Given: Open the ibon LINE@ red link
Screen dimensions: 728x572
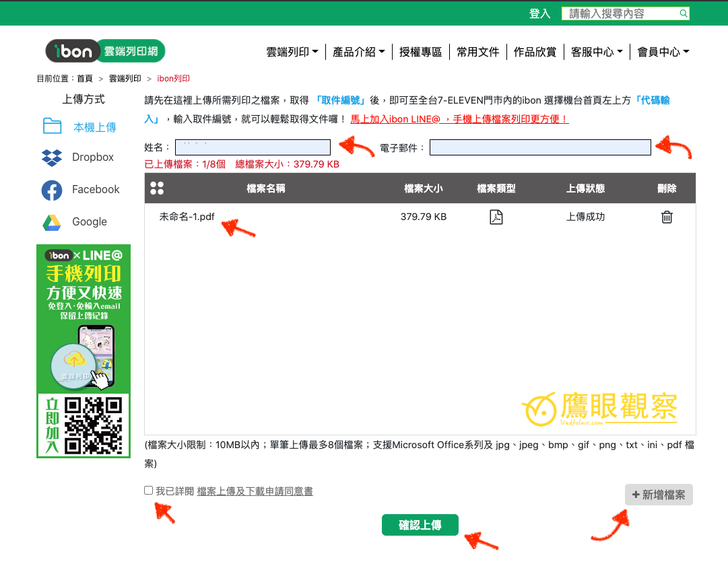Looking at the screenshot, I should pos(459,119).
